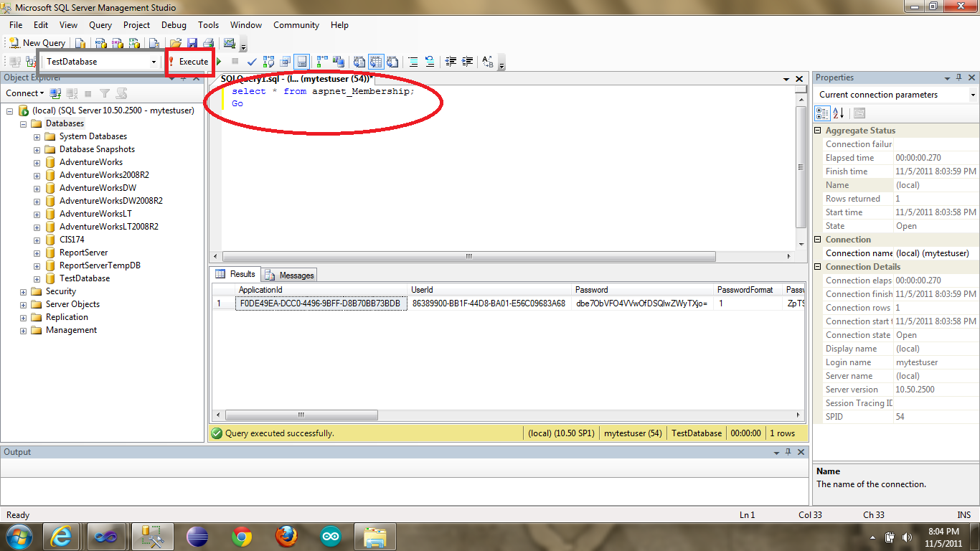The height and width of the screenshot is (551, 980).
Task: Click the Open File folder icon
Action: pos(174,43)
